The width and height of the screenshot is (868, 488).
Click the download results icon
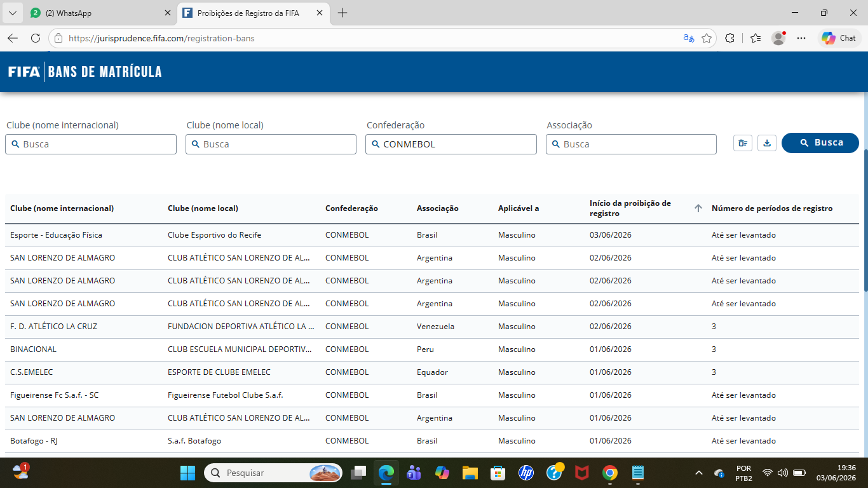[767, 143]
